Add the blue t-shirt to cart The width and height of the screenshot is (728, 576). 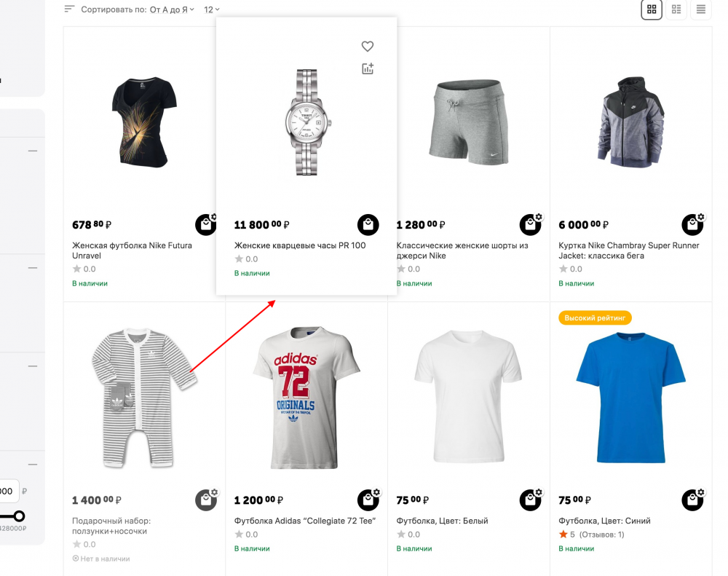pos(692,500)
